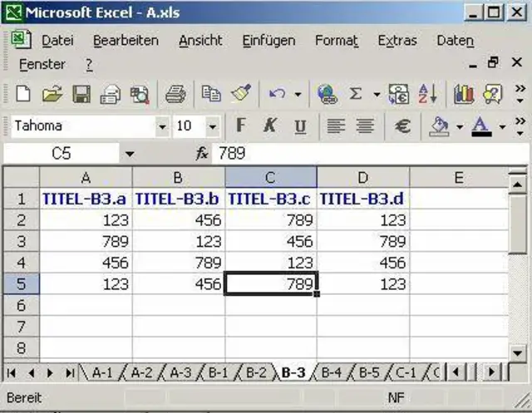Click the AutoSum sigma icon
This screenshot has height=413, width=532.
(355, 94)
